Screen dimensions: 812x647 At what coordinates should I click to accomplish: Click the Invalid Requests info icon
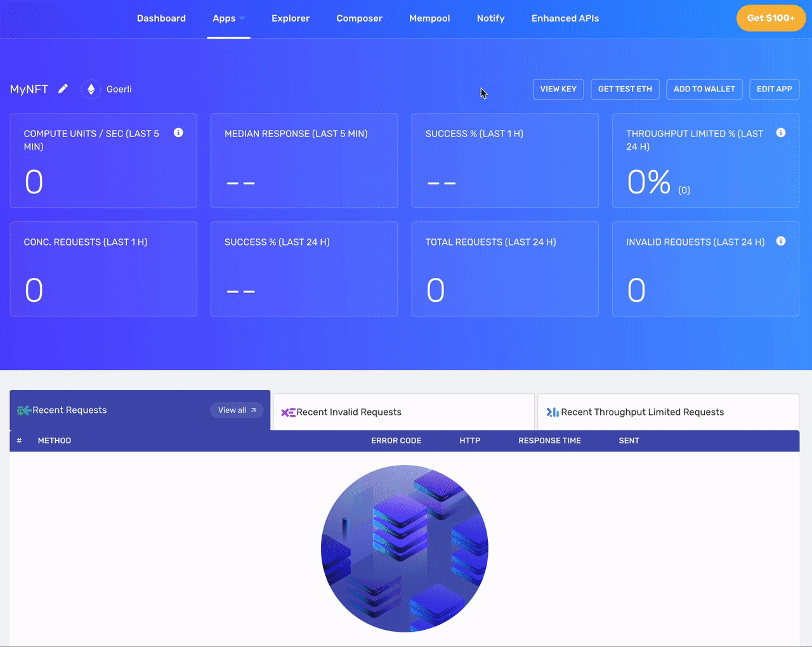[x=781, y=241]
